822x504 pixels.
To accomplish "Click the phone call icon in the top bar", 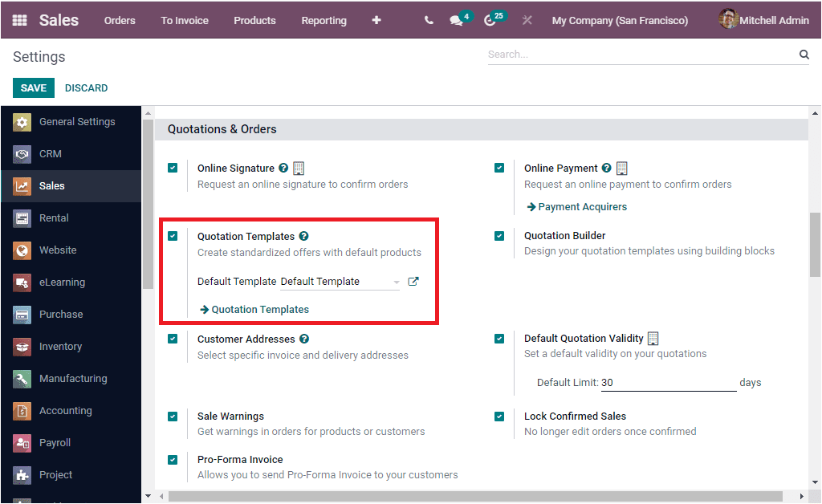I will (x=428, y=20).
